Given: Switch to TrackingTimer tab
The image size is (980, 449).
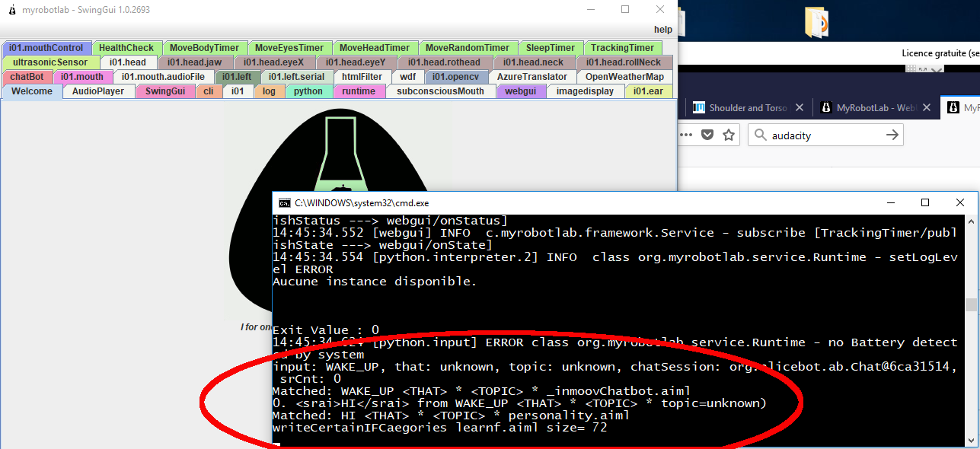Looking at the screenshot, I should (x=622, y=48).
